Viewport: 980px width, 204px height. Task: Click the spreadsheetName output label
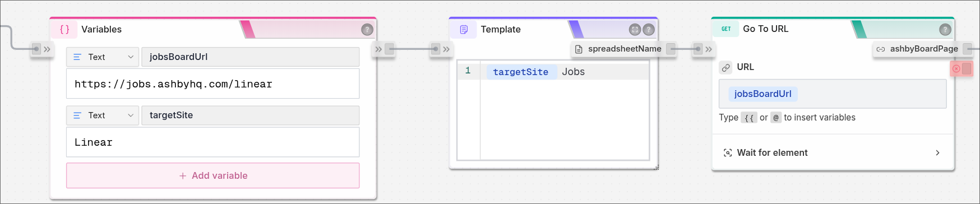coord(625,49)
